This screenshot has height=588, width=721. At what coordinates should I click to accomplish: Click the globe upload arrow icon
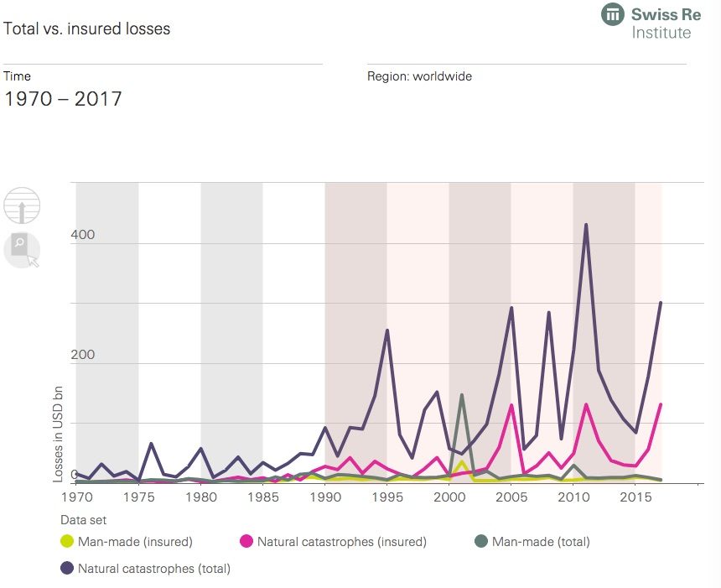point(22,206)
